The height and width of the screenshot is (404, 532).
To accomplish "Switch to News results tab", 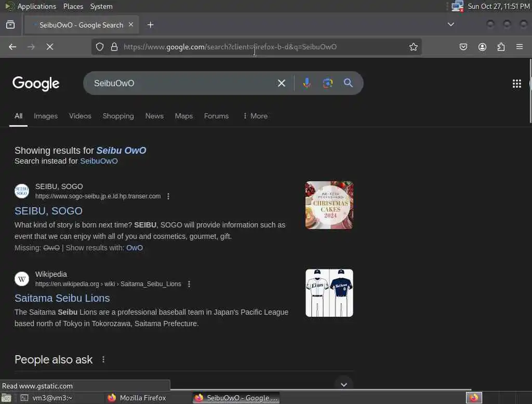I will point(154,116).
